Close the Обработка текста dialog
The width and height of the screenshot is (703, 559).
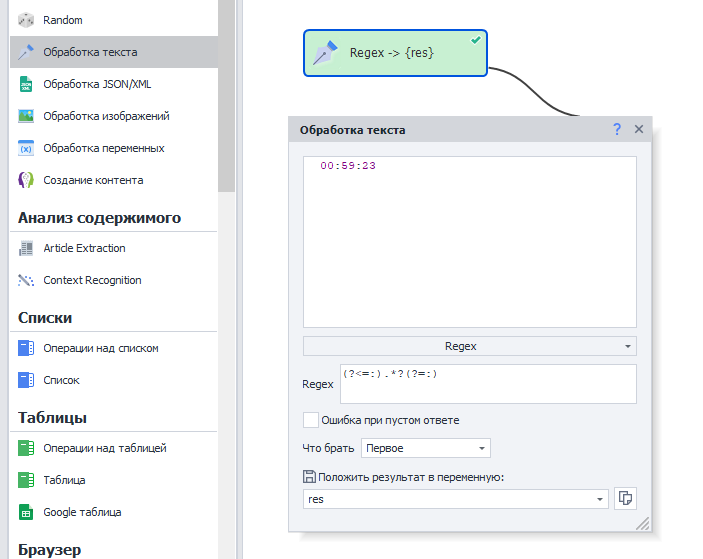pyautogui.click(x=639, y=130)
